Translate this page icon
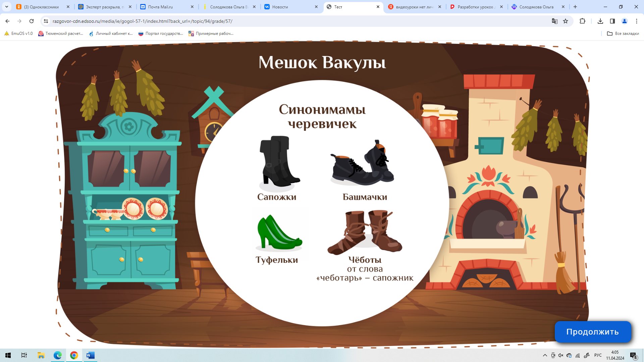Viewport: 644px width, 362px height. click(x=555, y=21)
